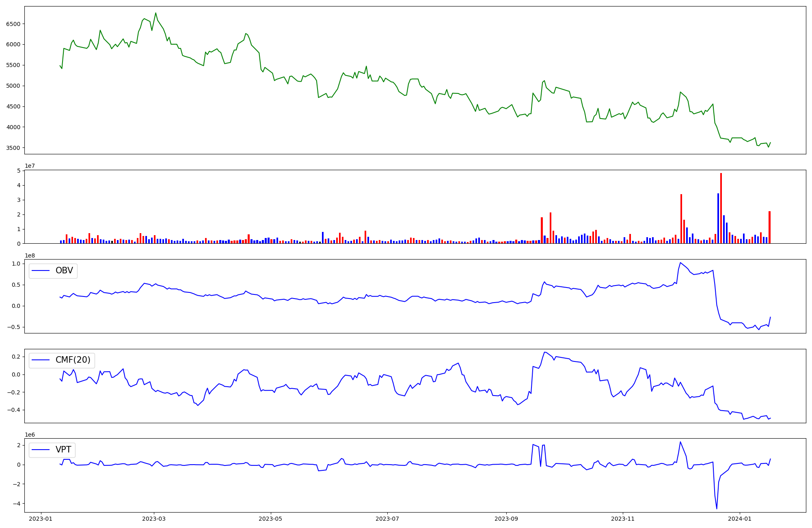Click the tallest blue volume bar
Image resolution: width=812 pixels, height=528 pixels.
718,219
